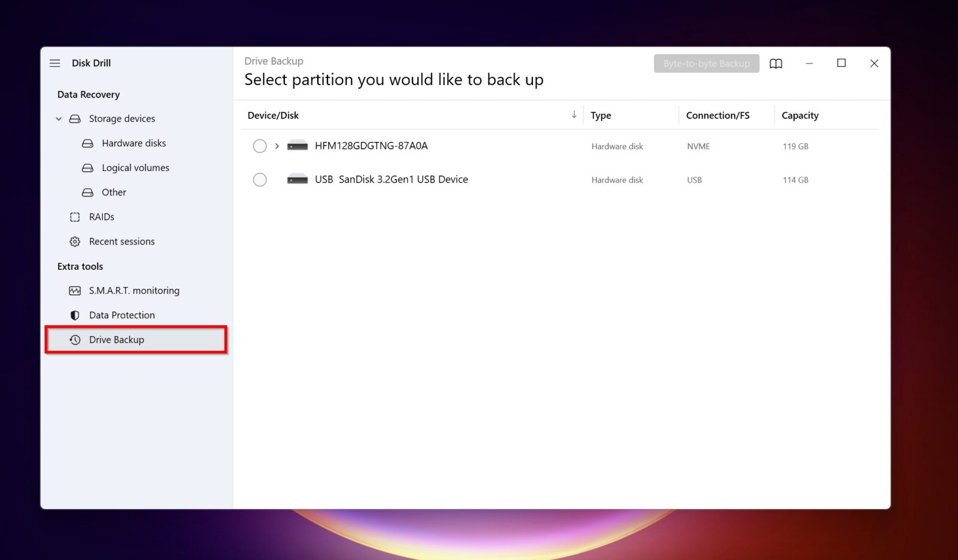The image size is (958, 560).
Task: Open the documentation book icon
Action: 776,63
